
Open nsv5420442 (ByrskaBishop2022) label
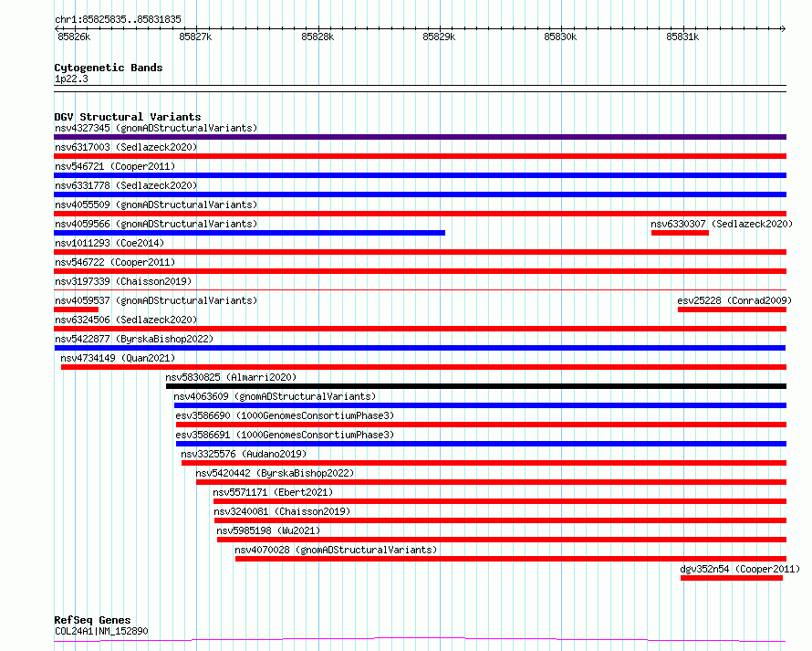[x=275, y=473]
